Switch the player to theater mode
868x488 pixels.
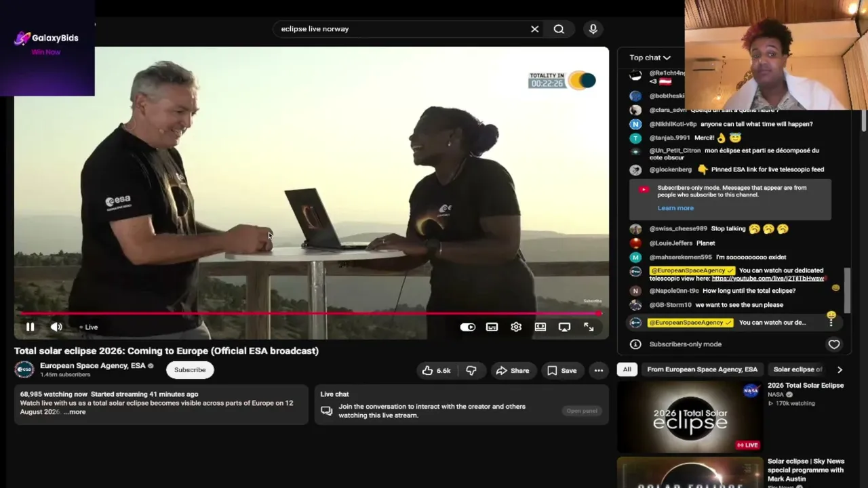pyautogui.click(x=540, y=327)
